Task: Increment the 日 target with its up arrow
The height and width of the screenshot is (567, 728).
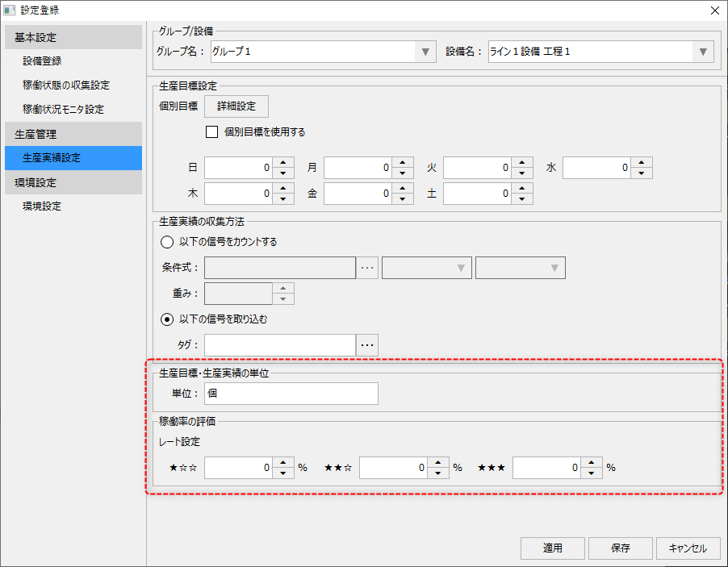Action: coord(283,163)
